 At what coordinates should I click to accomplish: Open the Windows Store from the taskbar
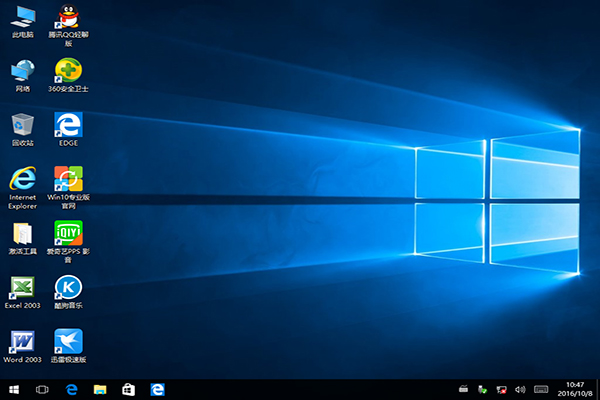coord(128,388)
